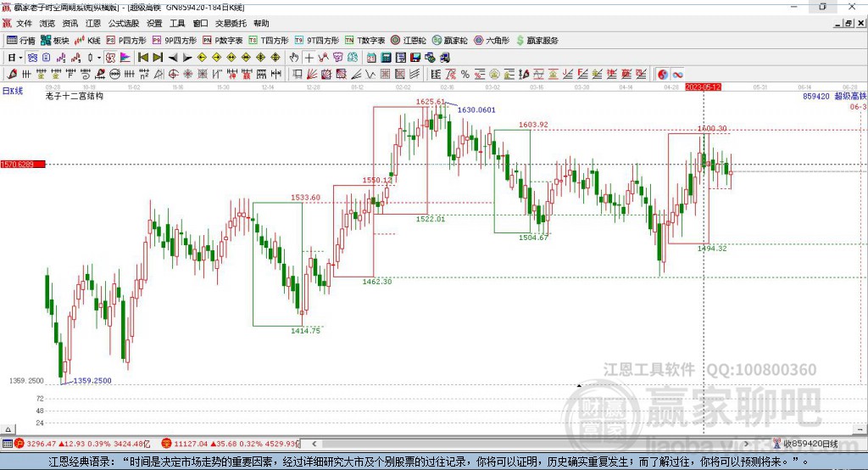Open the P数字表 number table
This screenshot has height=470, width=868.
click(x=223, y=41)
